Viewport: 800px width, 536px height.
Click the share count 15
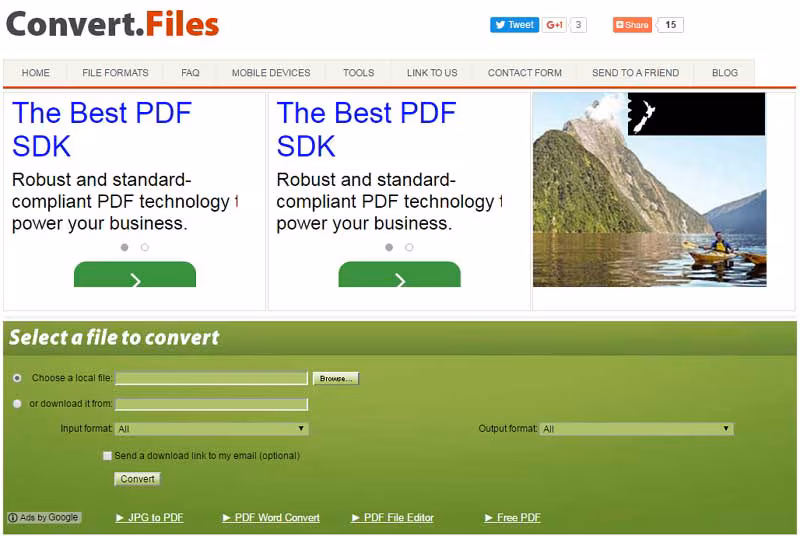pos(670,24)
